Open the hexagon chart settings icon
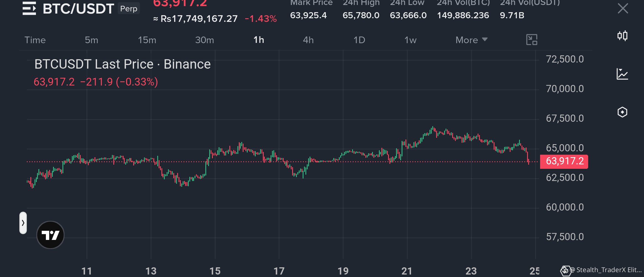This screenshot has height=277, width=644. (x=622, y=112)
